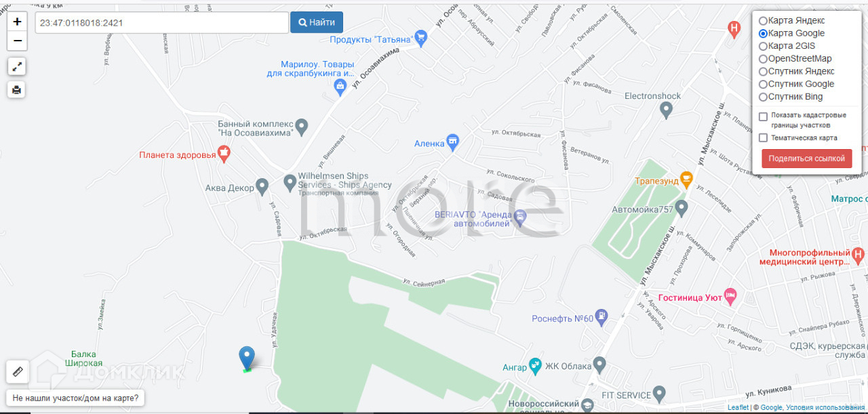Click the Гостиница Уют hotel icon
The image size is (868, 414).
(730, 295)
